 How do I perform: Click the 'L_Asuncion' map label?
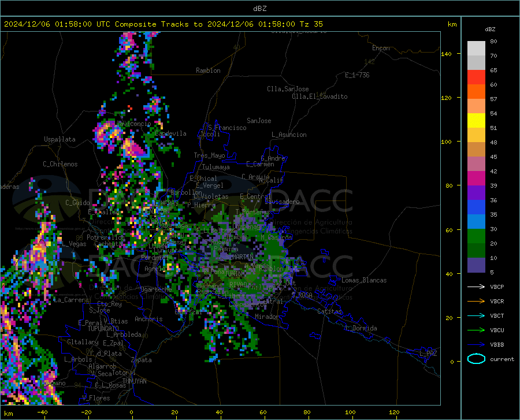(289, 135)
